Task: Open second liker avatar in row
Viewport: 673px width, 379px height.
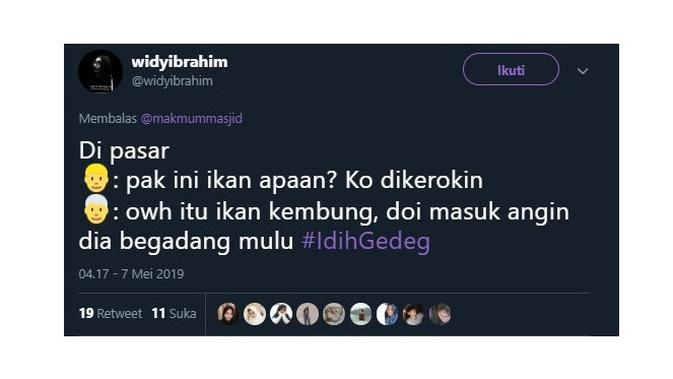Action: click(255, 314)
